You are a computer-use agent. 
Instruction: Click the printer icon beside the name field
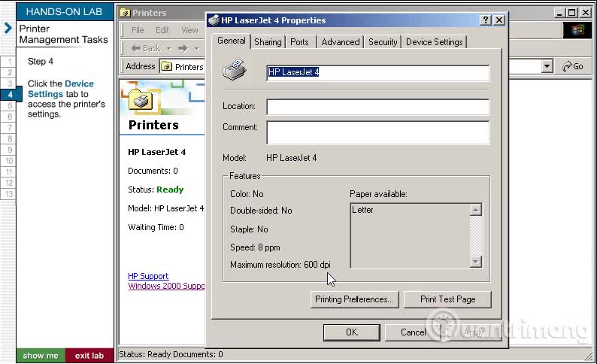pos(235,70)
